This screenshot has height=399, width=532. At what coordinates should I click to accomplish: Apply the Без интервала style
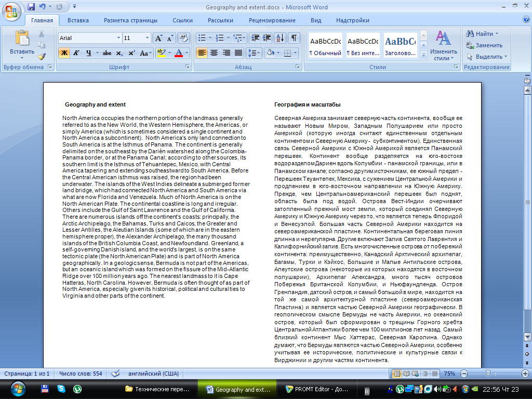tap(363, 46)
